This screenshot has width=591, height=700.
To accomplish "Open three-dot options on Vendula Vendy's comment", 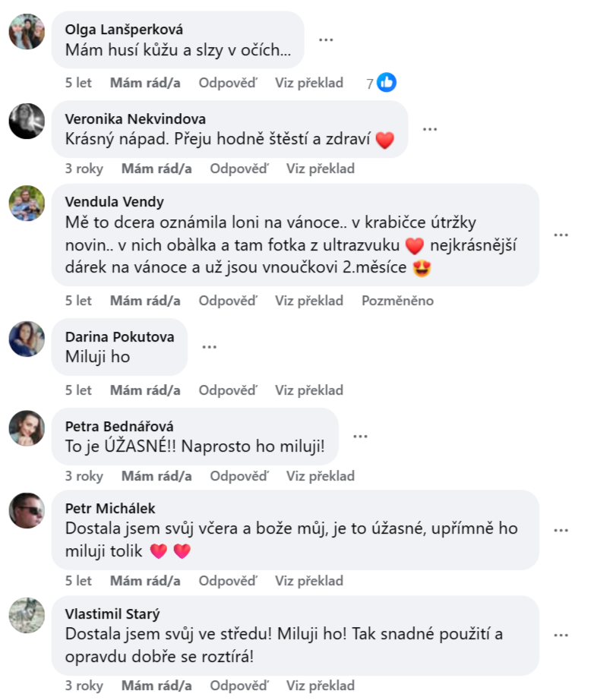I will pos(561,235).
